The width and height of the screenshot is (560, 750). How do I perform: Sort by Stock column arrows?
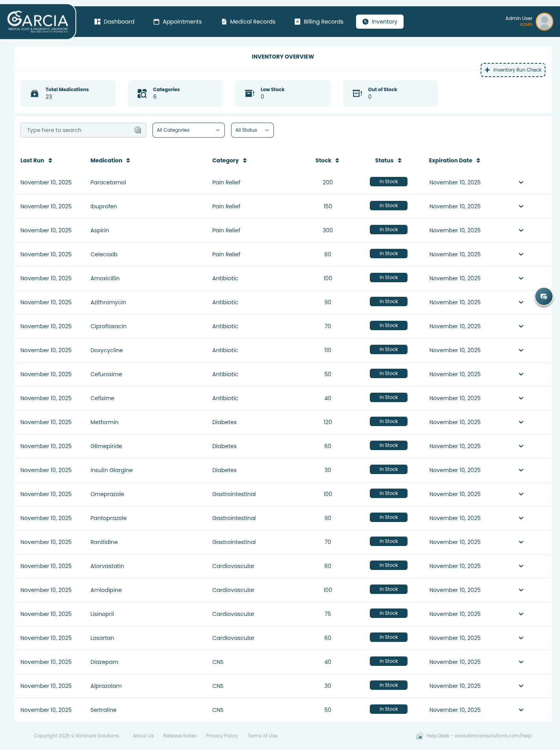point(337,160)
